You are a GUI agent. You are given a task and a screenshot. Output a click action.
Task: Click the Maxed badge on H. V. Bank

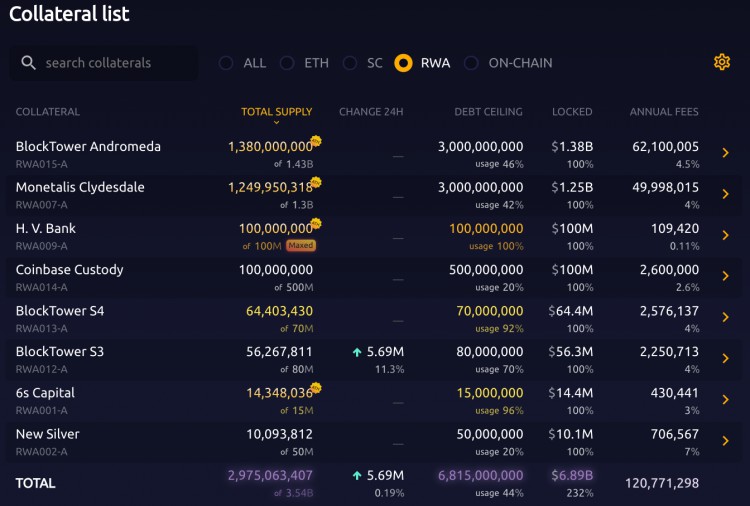(300, 245)
